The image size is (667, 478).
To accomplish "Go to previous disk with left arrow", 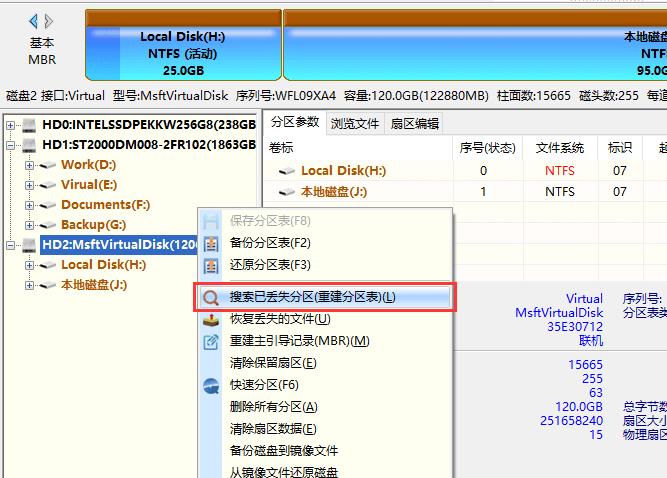I will pos(33,20).
